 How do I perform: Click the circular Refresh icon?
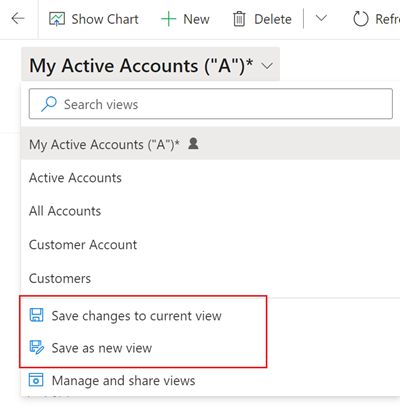[x=361, y=19]
